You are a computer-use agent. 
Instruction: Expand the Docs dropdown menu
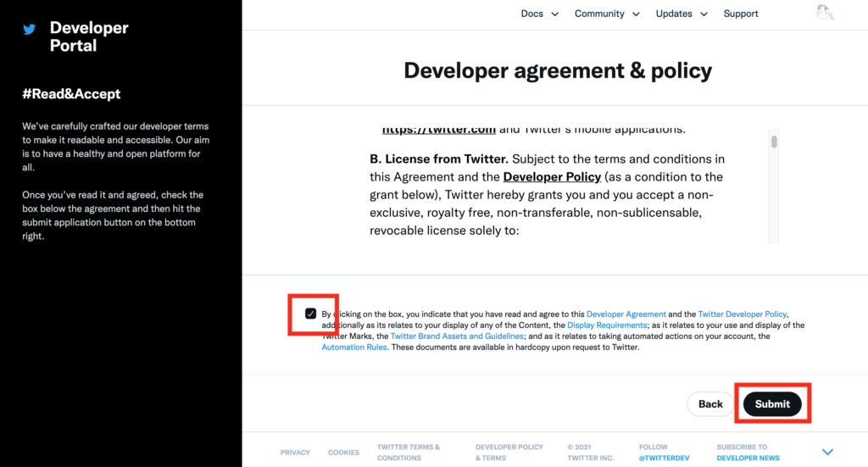539,14
